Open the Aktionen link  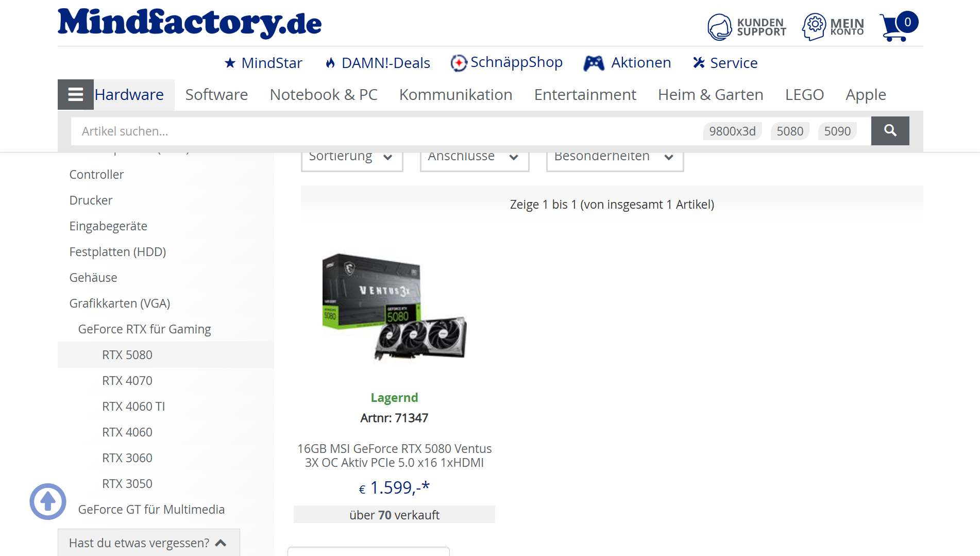click(x=641, y=62)
